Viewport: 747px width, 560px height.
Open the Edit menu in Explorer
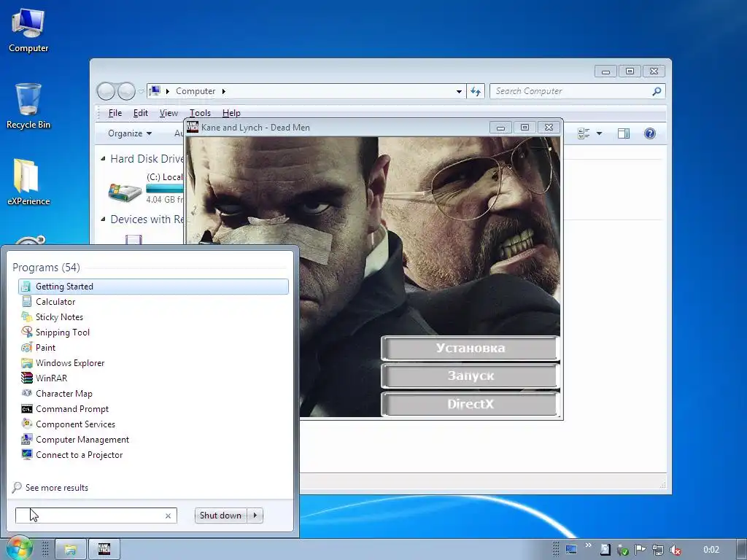point(141,113)
